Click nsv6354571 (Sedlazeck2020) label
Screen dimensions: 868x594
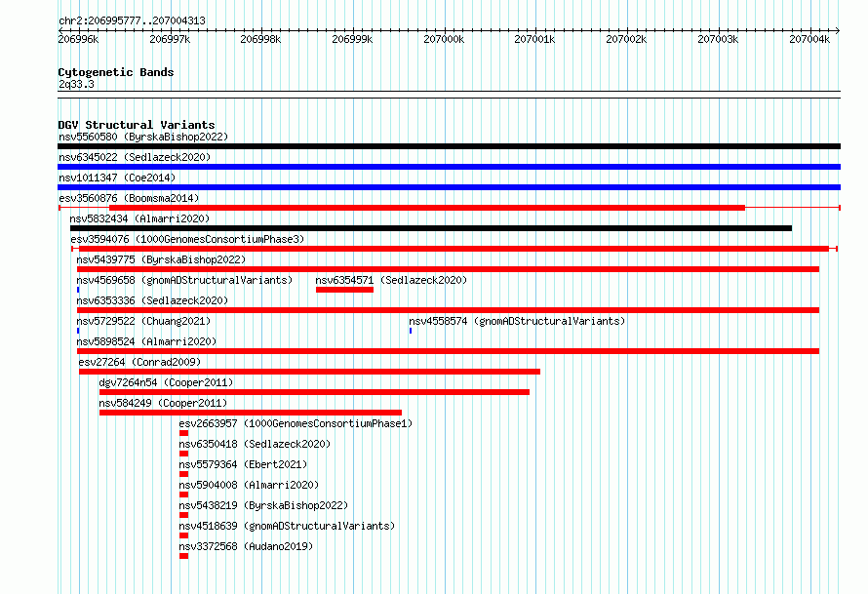[x=391, y=280]
